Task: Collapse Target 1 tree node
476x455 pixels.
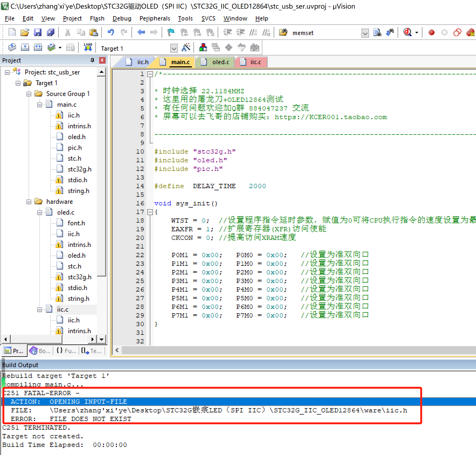Action: pyautogui.click(x=18, y=83)
